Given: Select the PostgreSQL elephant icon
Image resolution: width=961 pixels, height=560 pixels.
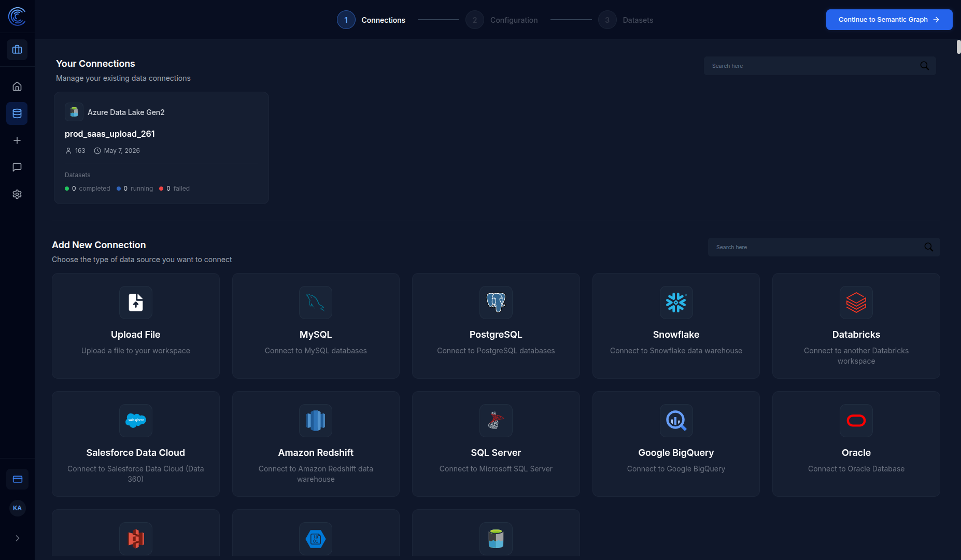Looking at the screenshot, I should 496,303.
